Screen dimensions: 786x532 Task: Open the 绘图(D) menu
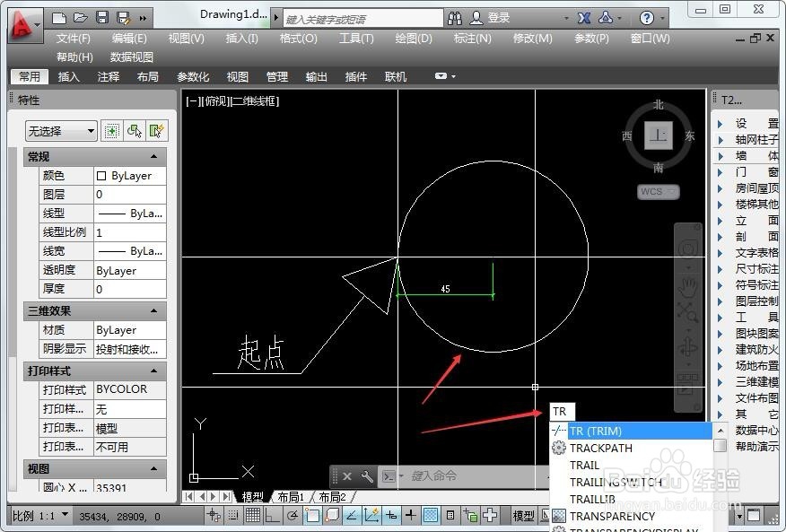tap(414, 38)
